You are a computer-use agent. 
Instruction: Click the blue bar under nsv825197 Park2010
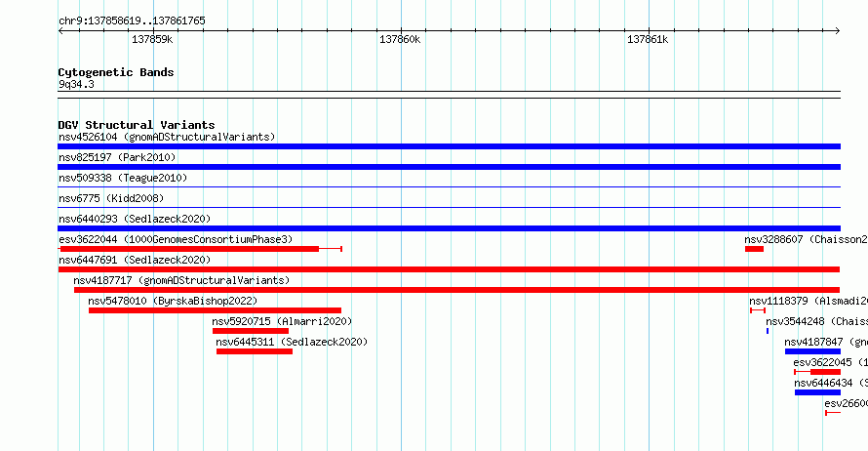pyautogui.click(x=449, y=167)
